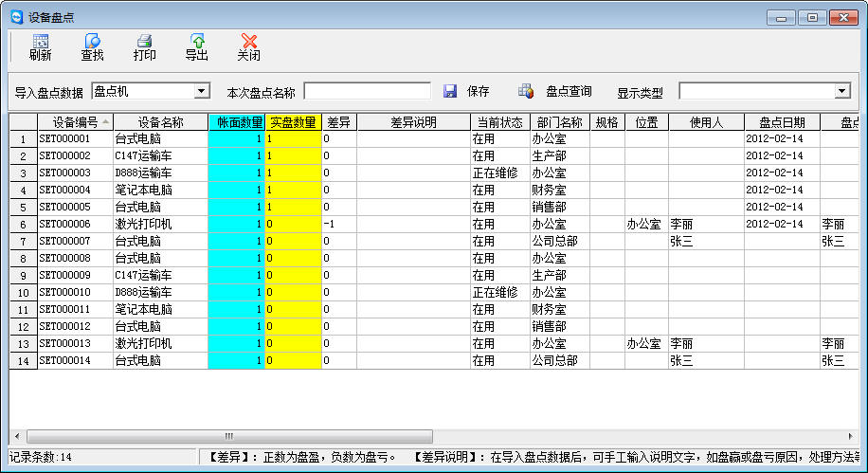This screenshot has width=868, height=473.
Task: Click the 保存 button label
Action: (478, 92)
